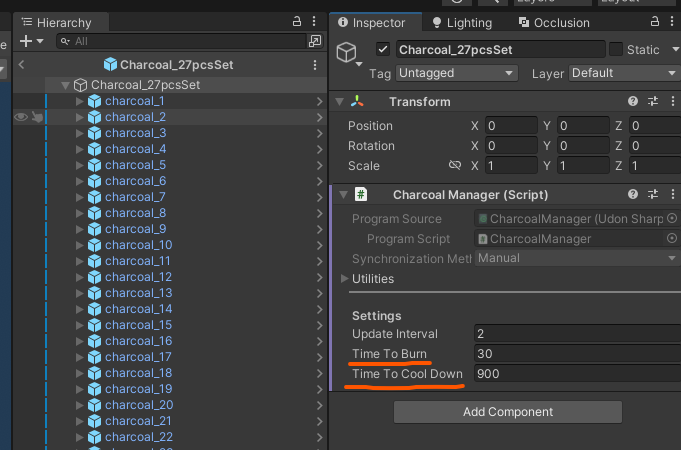
Task: Expand charcoal_3 in the hierarchy
Action: [x=79, y=133]
